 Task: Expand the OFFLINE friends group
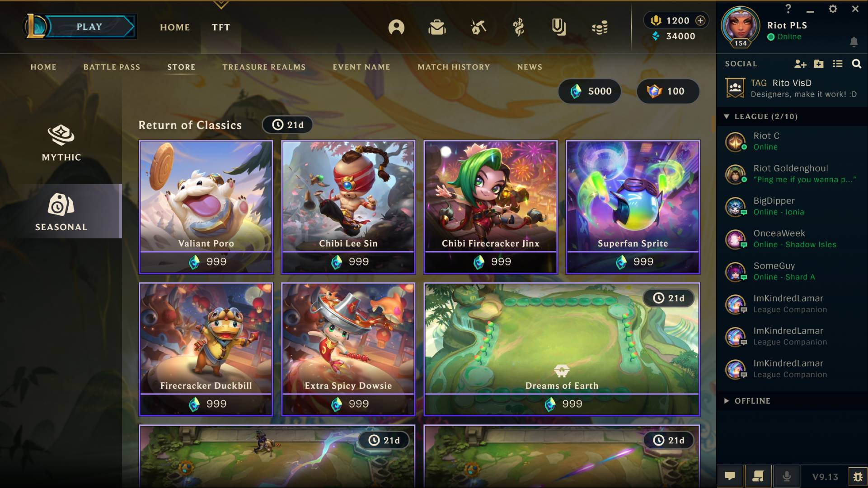tap(727, 401)
